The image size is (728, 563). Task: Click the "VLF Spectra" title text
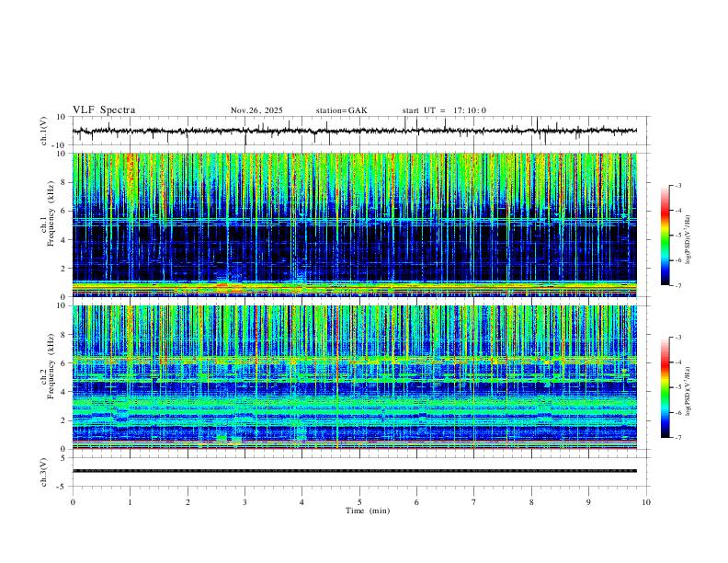pyautogui.click(x=104, y=110)
